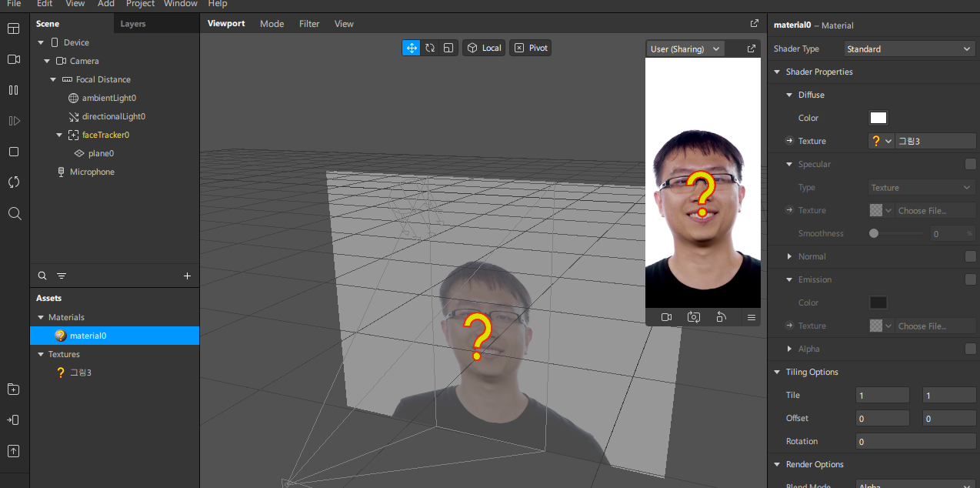The height and width of the screenshot is (488, 980).
Task: Open the layout icon in left sidebar
Action: (14, 28)
